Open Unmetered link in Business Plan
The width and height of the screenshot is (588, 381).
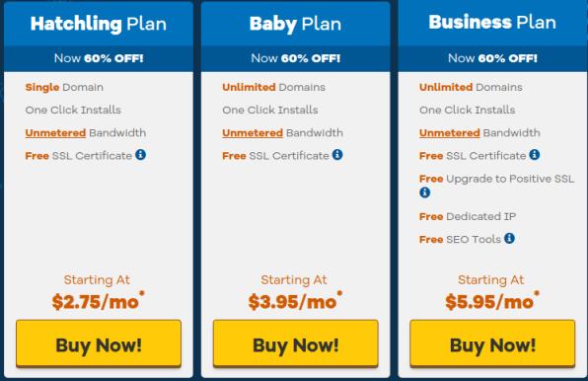tap(450, 132)
